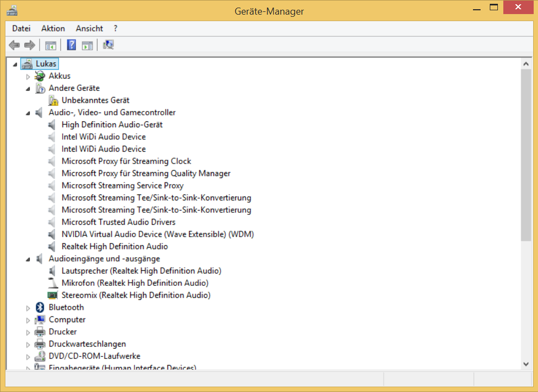538x392 pixels.
Task: Click the scan for hardware changes icon
Action: (x=108, y=45)
